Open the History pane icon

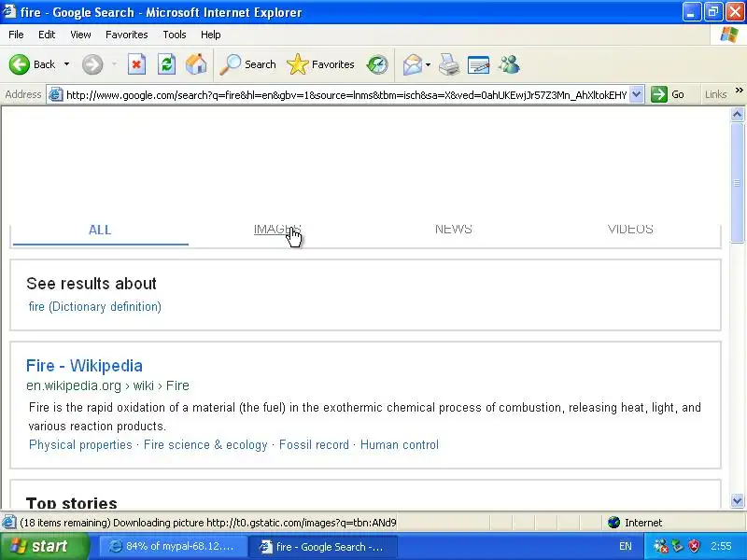coord(377,64)
